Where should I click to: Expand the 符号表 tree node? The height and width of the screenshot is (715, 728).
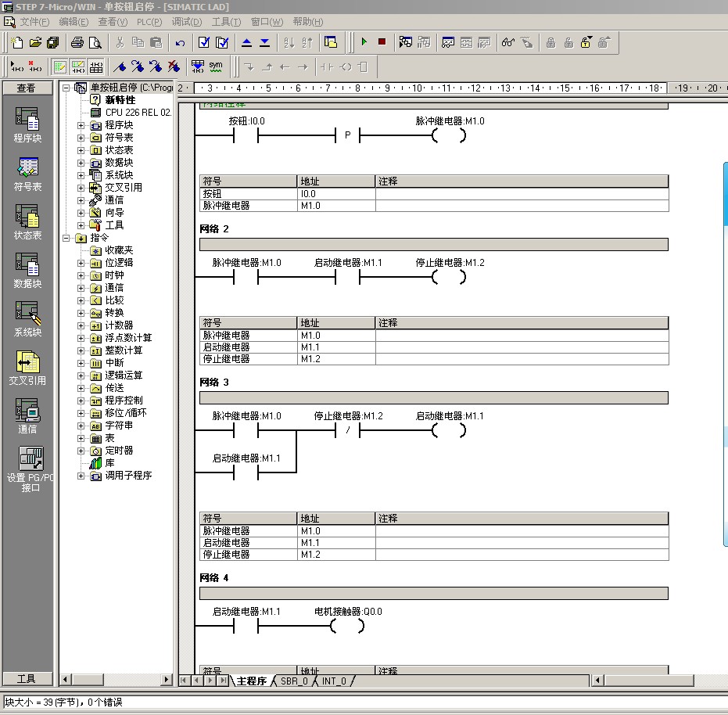[x=81, y=138]
